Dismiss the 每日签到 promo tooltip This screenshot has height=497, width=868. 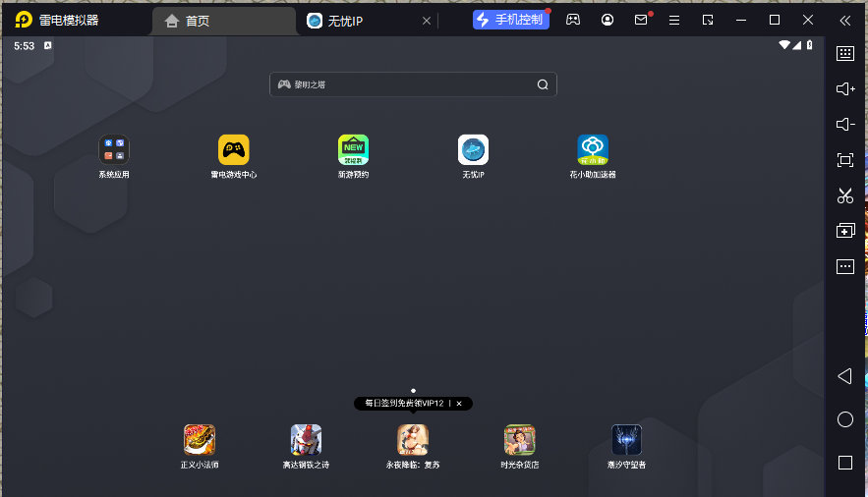459,404
